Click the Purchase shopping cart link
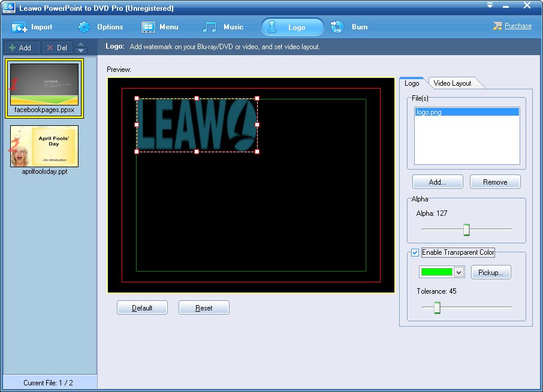 [x=512, y=26]
